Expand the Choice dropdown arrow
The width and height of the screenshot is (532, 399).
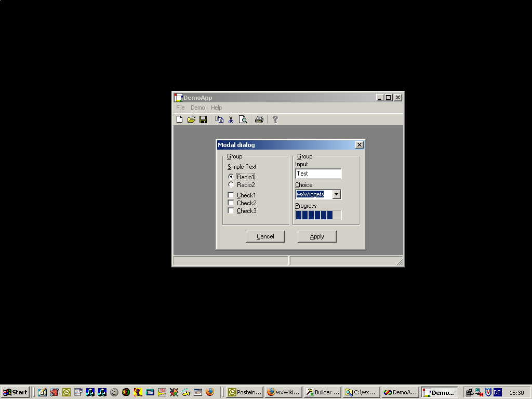[337, 194]
